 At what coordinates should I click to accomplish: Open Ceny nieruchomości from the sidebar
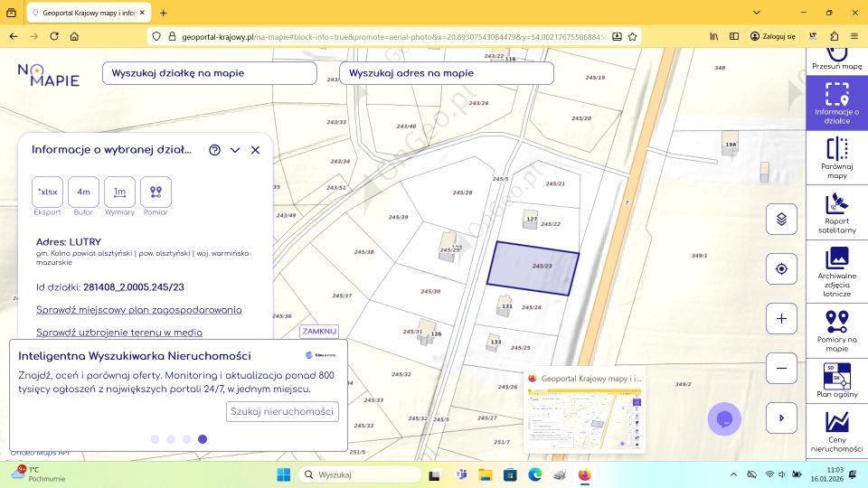click(x=836, y=432)
